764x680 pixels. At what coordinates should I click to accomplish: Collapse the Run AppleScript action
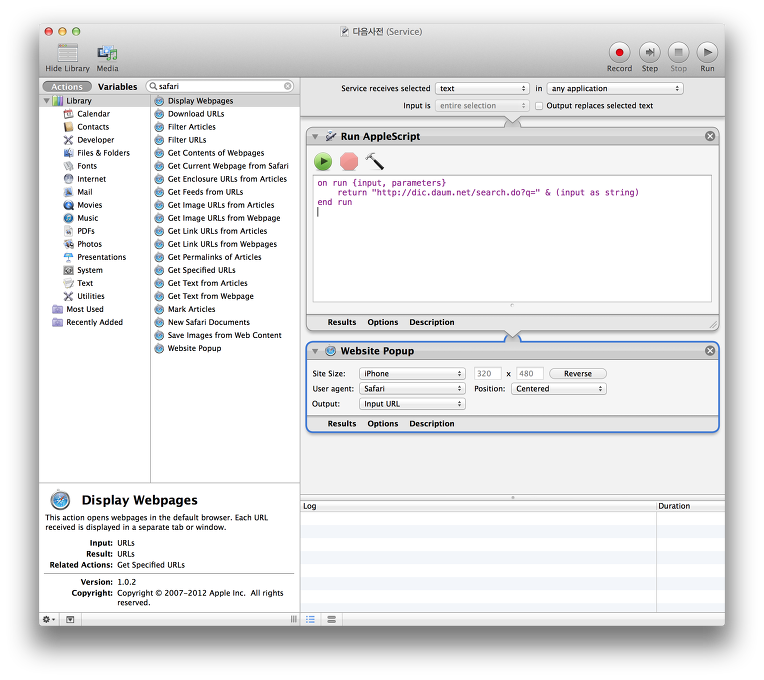tap(315, 137)
